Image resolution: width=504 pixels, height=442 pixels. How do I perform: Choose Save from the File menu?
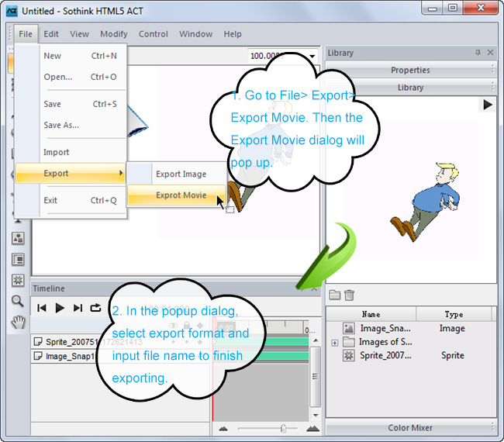click(71, 104)
